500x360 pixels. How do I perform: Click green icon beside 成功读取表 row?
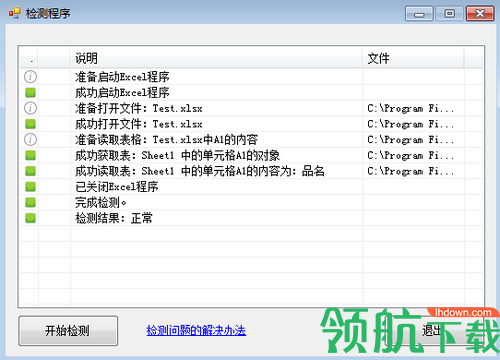[x=30, y=171]
